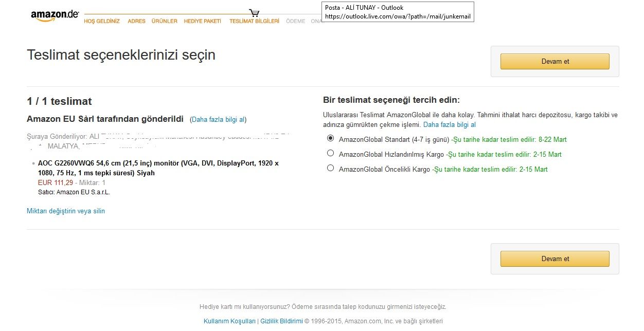
Task: Open Daha fazla bilgi al beside Amazon EU Sàrl
Action: click(218, 119)
